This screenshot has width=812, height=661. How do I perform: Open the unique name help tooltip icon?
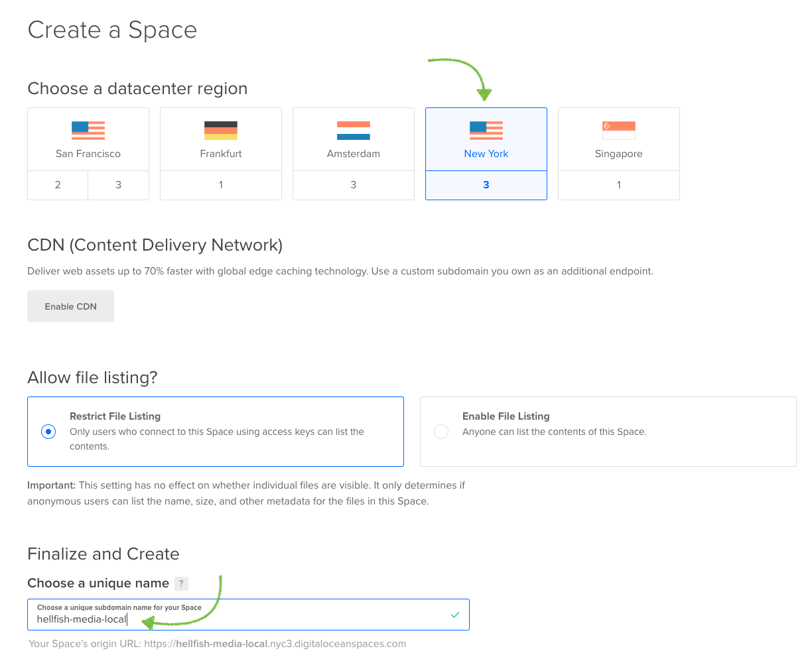pyautogui.click(x=181, y=583)
